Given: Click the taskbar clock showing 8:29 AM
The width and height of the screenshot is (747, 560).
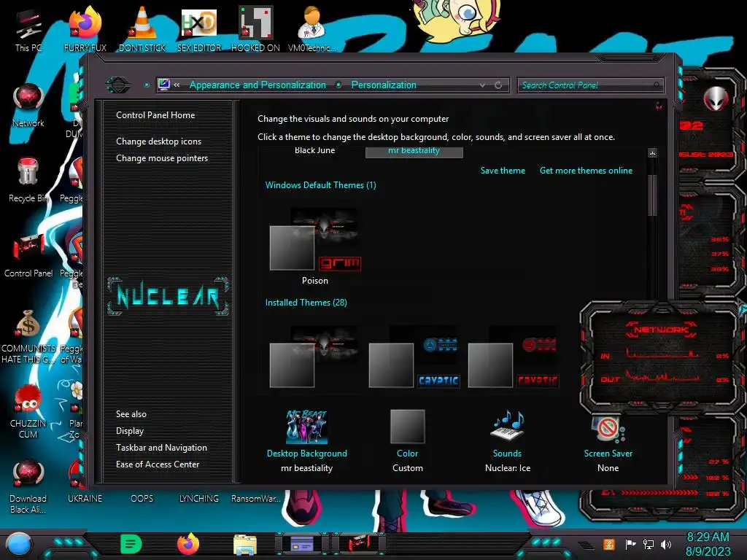Looking at the screenshot, I should point(708,544).
